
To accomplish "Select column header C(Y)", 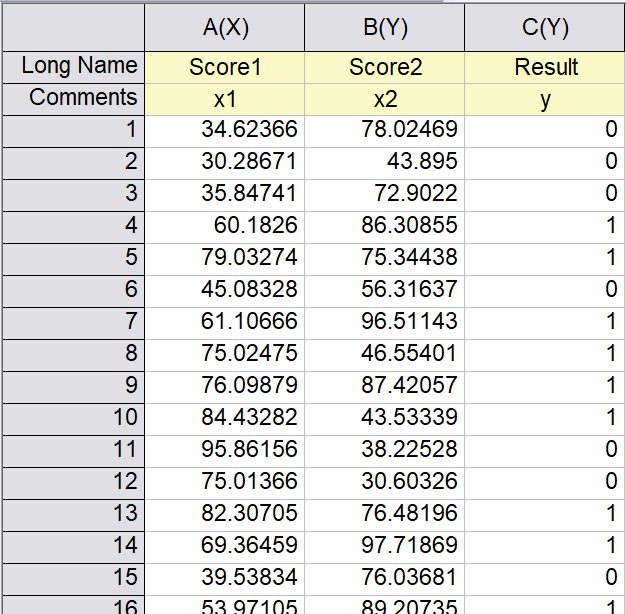I will tap(545, 28).
